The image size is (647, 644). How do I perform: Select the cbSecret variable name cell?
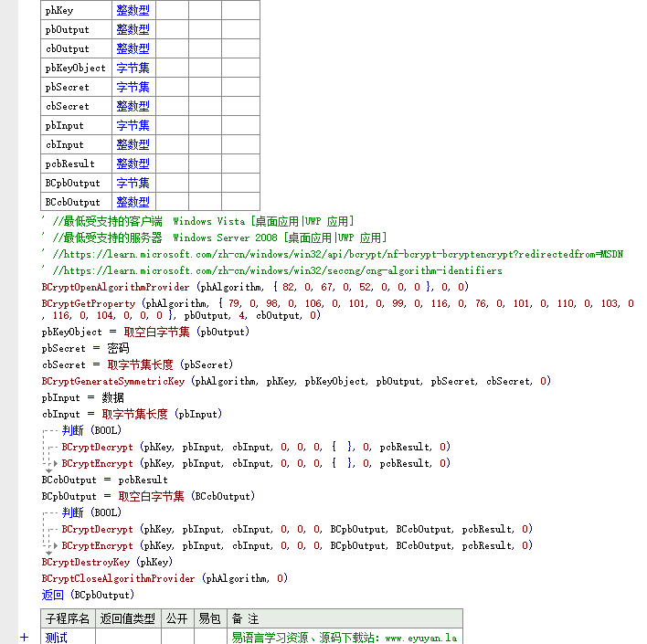tap(77, 106)
